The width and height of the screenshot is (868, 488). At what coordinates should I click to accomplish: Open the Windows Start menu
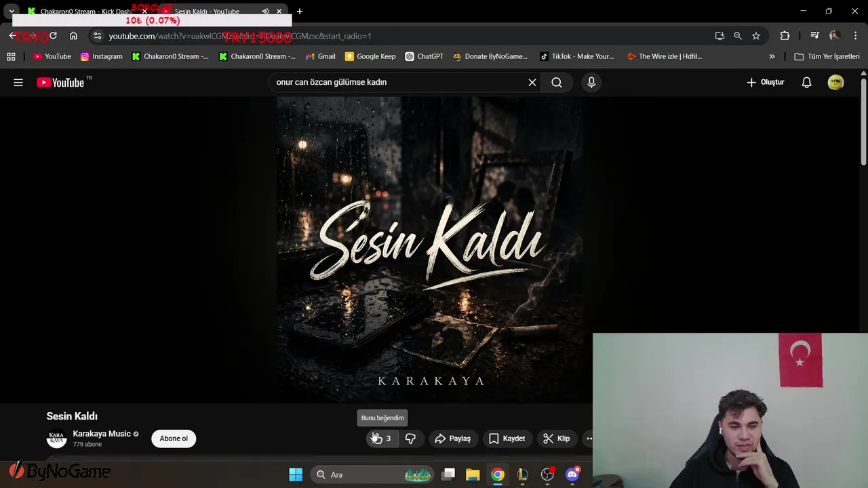[x=296, y=474]
